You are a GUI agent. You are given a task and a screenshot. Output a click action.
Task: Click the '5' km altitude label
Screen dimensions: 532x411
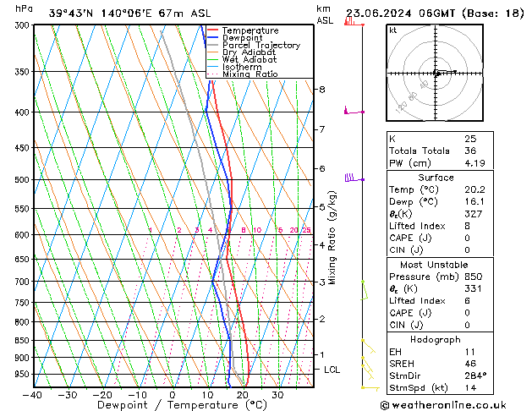pyautogui.click(x=322, y=206)
